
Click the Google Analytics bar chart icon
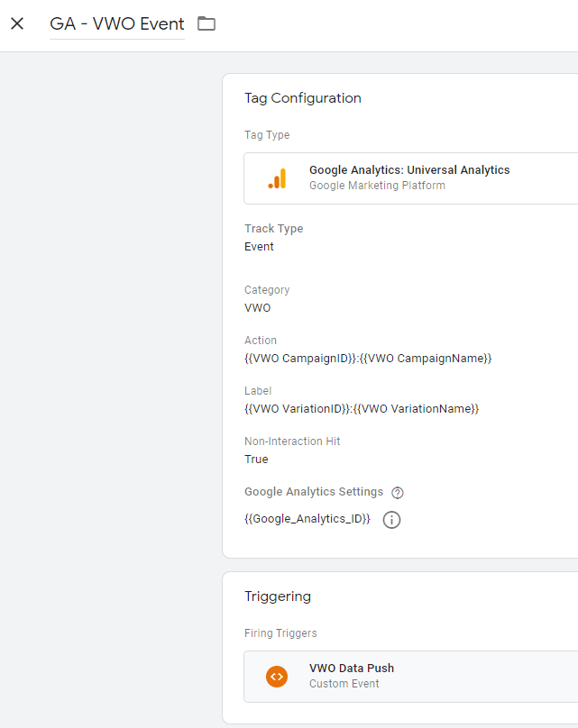[x=277, y=178]
